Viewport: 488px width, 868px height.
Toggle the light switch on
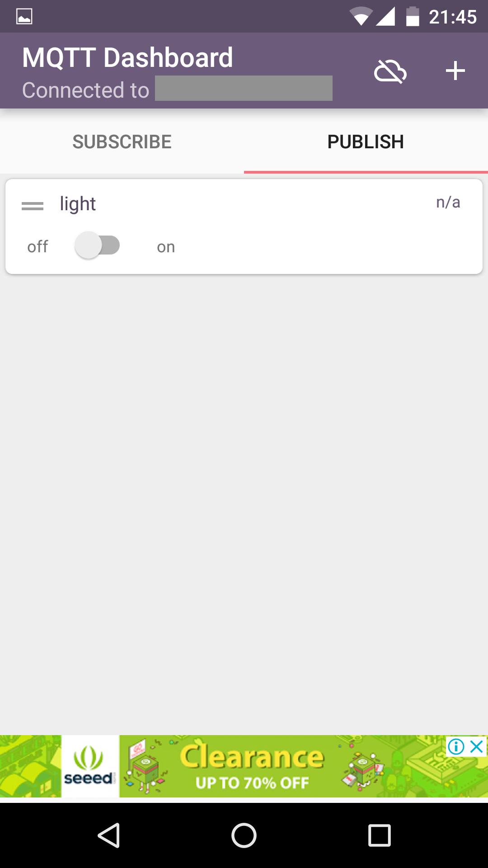[x=97, y=245]
